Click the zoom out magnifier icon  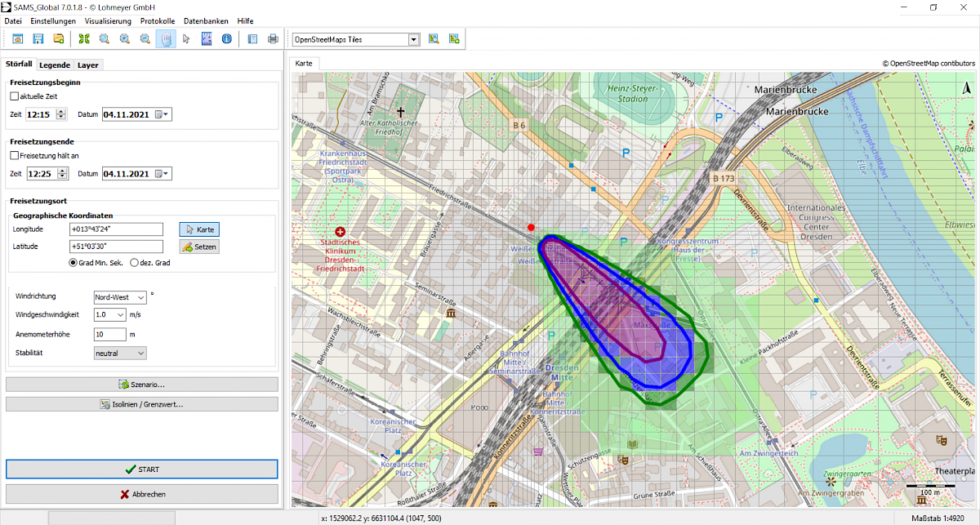click(145, 38)
